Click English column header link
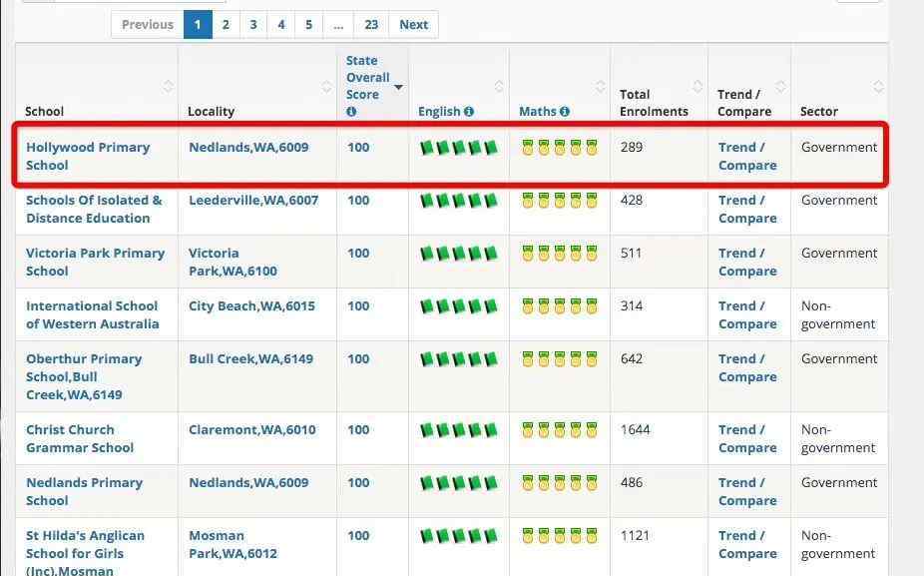The height and width of the screenshot is (576, 924). pos(439,112)
